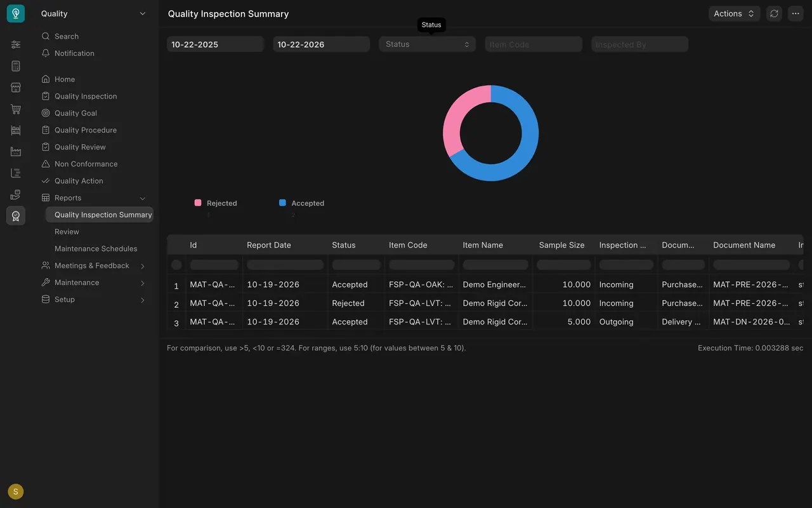
Task: Click the from date field 10-22-2025
Action: click(x=215, y=44)
